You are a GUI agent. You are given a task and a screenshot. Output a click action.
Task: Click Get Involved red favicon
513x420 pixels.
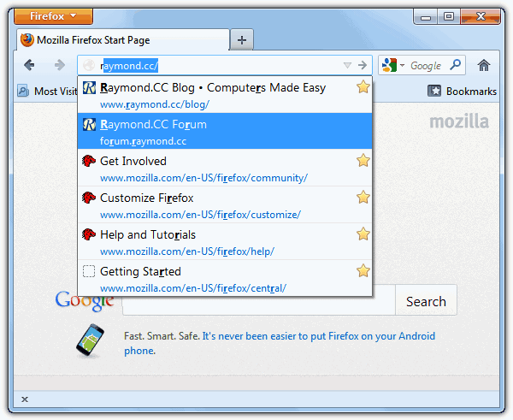tap(89, 161)
